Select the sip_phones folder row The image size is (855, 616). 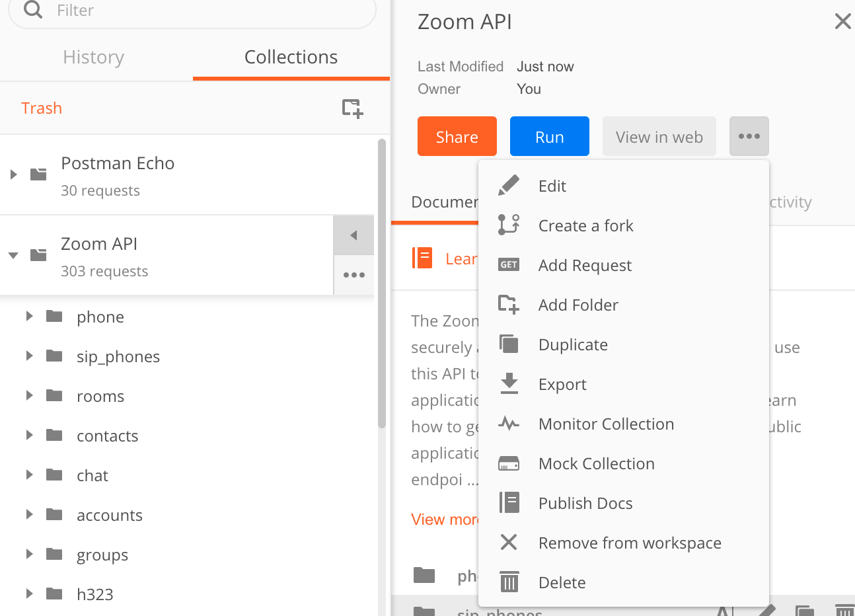pyautogui.click(x=188, y=356)
